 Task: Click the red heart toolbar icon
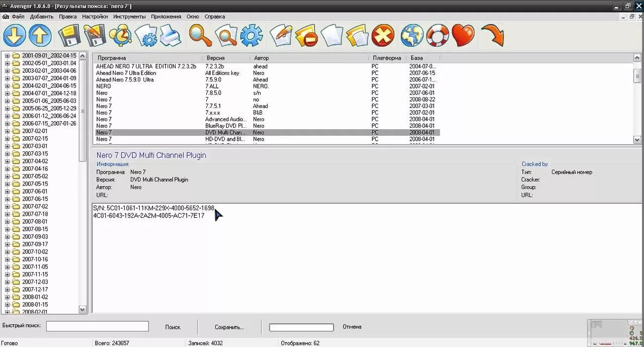click(x=463, y=36)
